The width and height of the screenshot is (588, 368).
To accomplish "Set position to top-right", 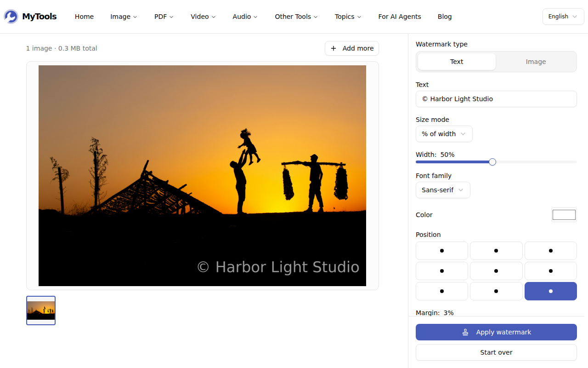I will pyautogui.click(x=551, y=251).
